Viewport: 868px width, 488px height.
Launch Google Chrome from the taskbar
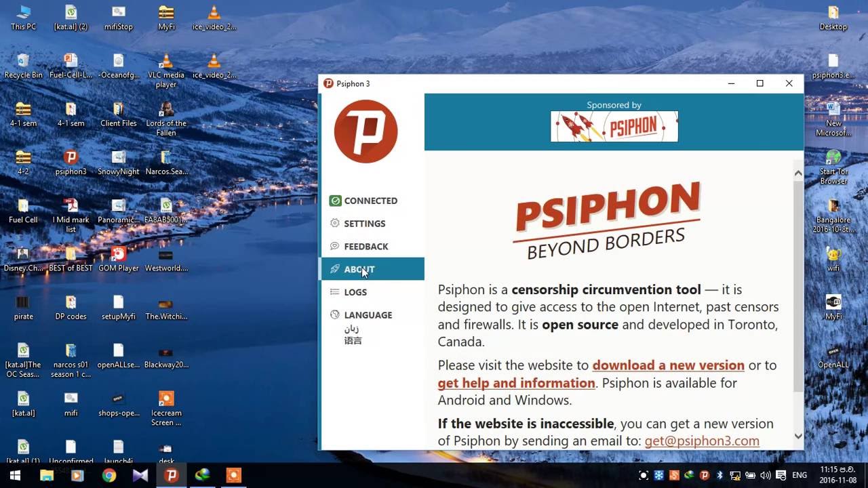pyautogui.click(x=108, y=475)
